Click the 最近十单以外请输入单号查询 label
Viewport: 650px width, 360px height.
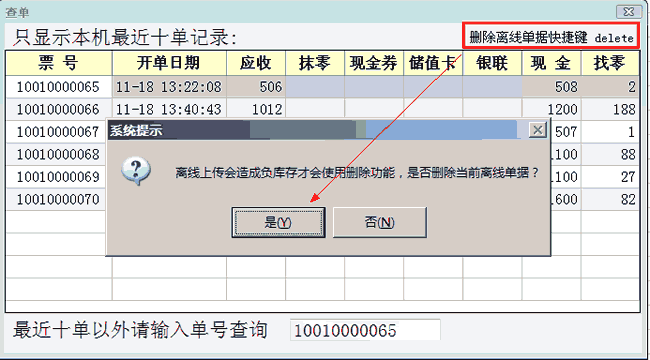pos(140,330)
